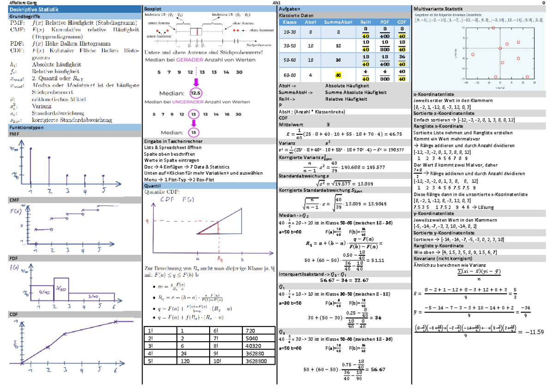
Task: Click the "Lists & Spreadsheet öffnen" line
Action: (x=172, y=147)
